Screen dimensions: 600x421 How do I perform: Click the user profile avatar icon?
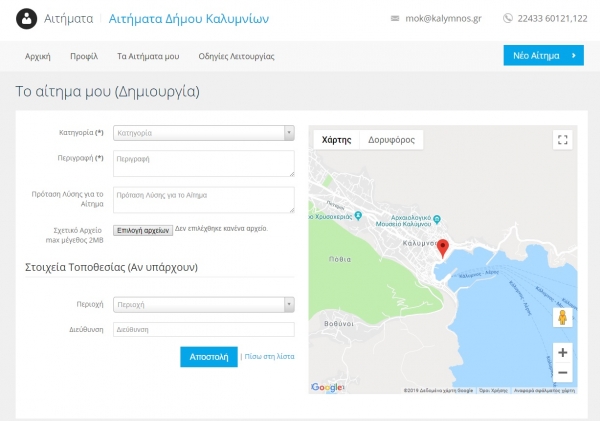[x=26, y=18]
